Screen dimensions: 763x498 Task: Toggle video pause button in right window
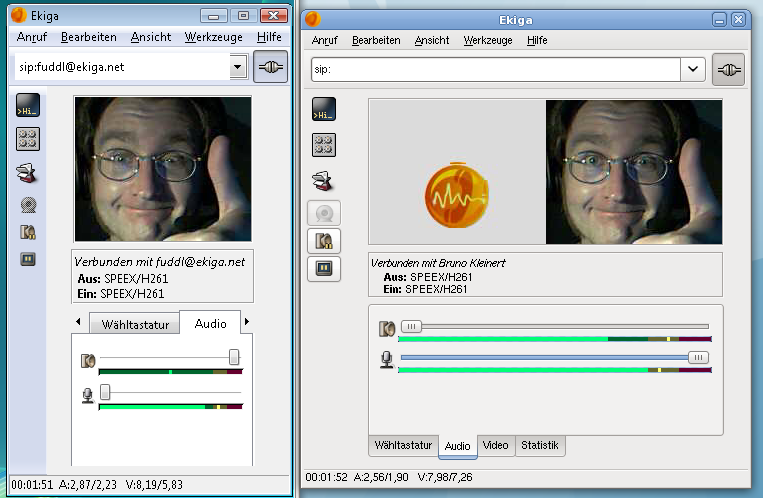pyautogui.click(x=324, y=269)
